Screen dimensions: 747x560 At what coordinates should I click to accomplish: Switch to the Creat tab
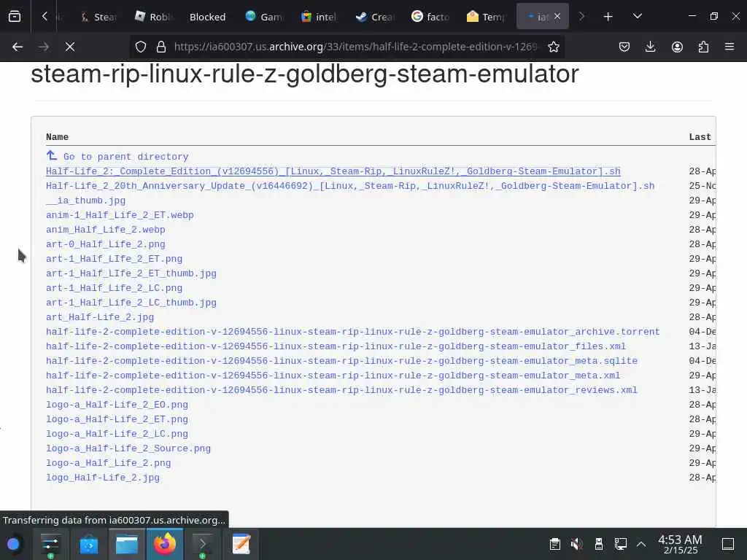coord(375,17)
